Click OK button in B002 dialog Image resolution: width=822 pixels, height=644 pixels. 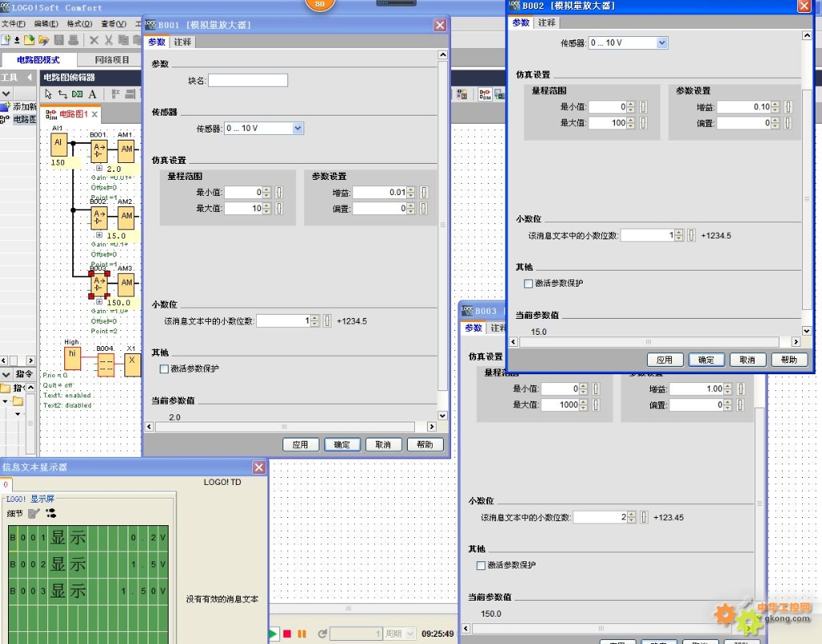point(706,360)
